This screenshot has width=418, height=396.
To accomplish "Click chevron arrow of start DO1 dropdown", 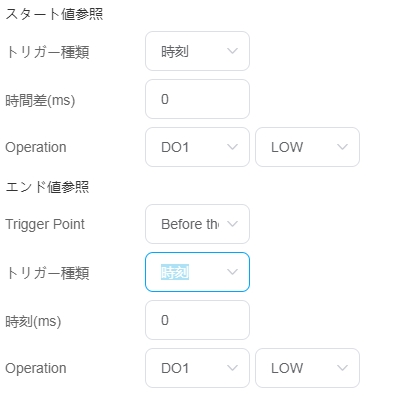I will tap(232, 147).
